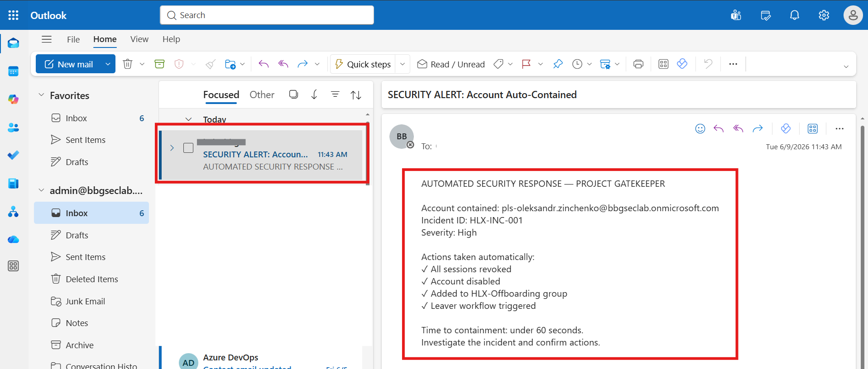Screen dimensions: 868x369
Task: Add emoji reaction in reading pane
Action: [700, 129]
